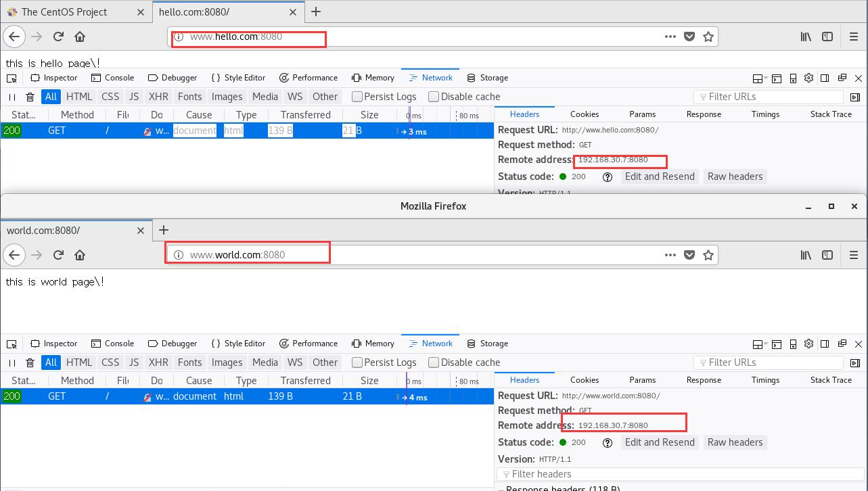
Task: Open Style Editor tab in upper devtools
Action: click(x=238, y=78)
